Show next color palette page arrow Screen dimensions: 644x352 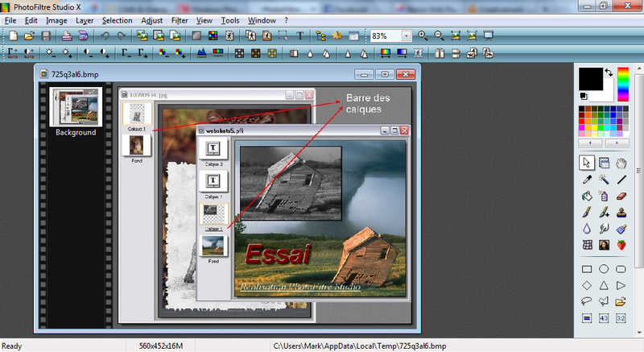617,143
